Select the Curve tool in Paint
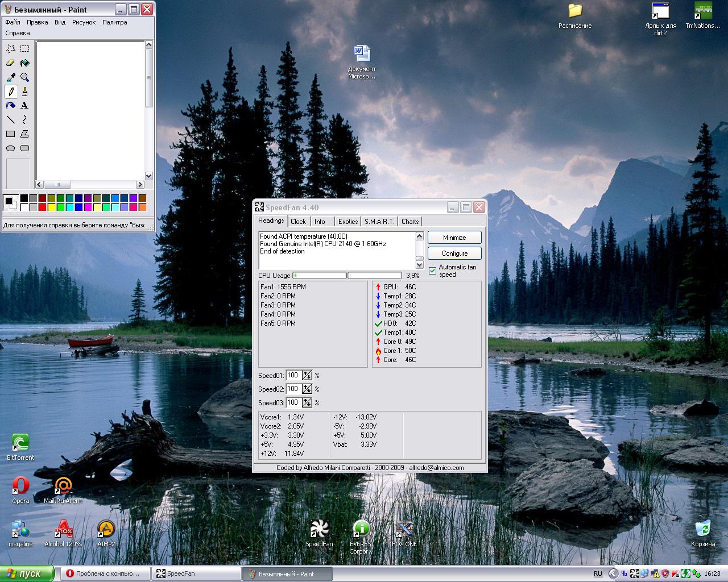The height and width of the screenshot is (582, 728). tap(24, 120)
